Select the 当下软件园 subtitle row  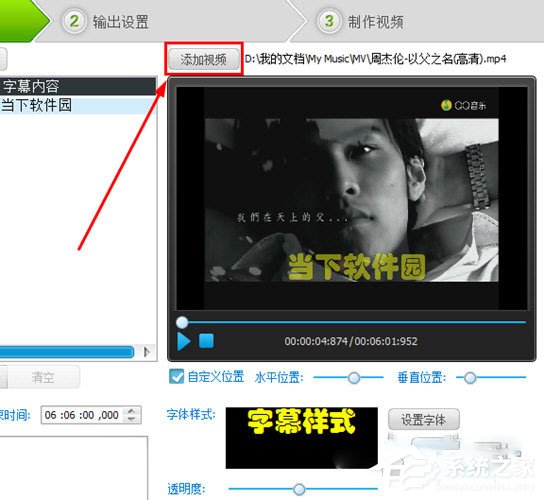78,105
